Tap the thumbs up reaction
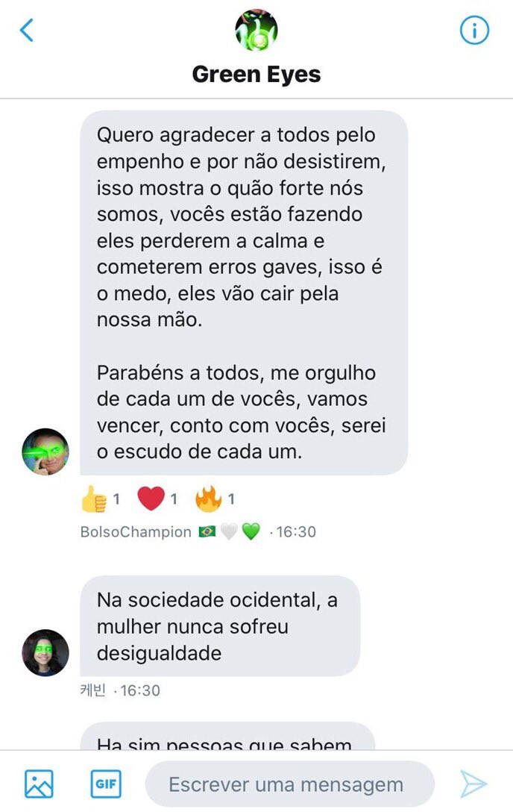This screenshot has height=812, width=513. [94, 499]
